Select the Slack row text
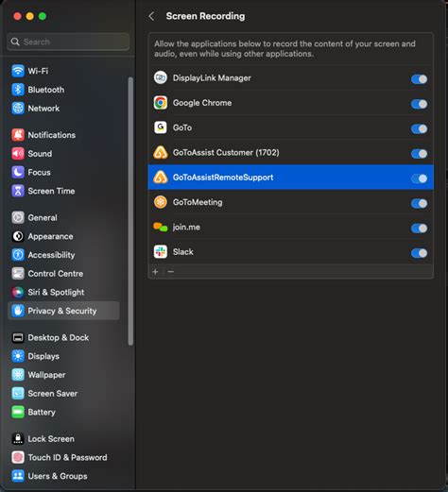 (x=182, y=252)
